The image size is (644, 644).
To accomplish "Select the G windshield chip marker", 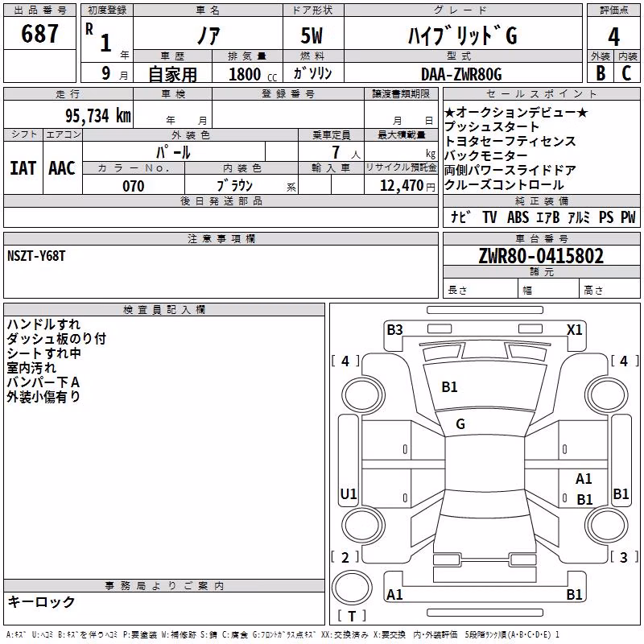I will click(x=460, y=424).
